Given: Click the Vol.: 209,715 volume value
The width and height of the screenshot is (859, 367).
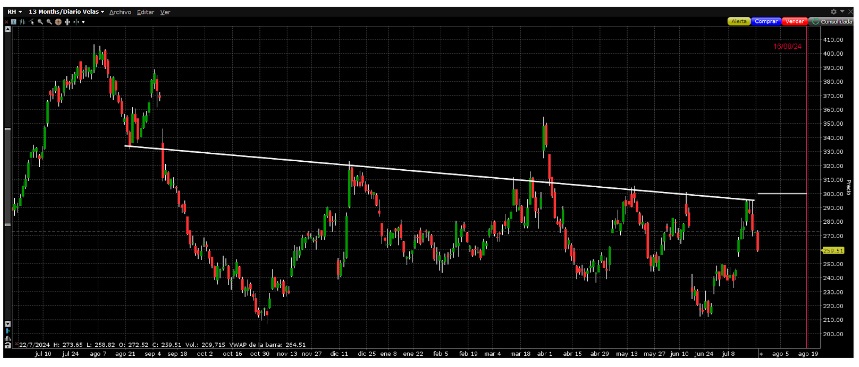Looking at the screenshot, I should pos(204,345).
